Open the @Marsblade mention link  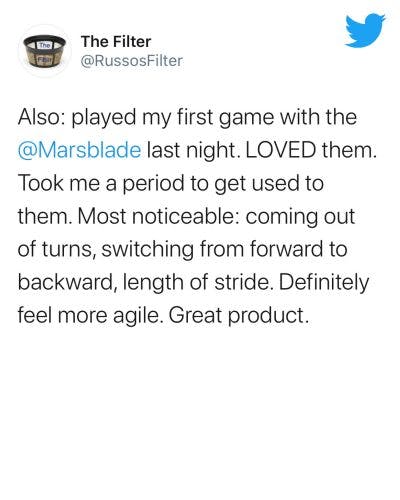(x=79, y=150)
